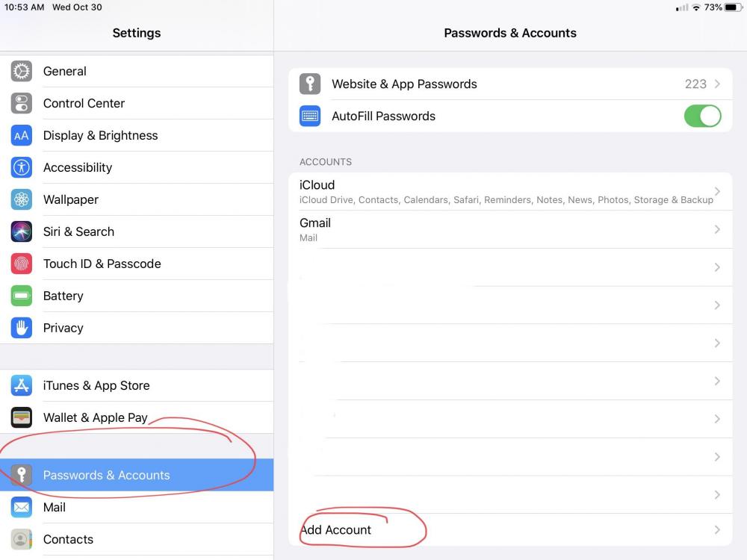747x560 pixels.
Task: Open iCloud account details chevron
Action: (717, 192)
